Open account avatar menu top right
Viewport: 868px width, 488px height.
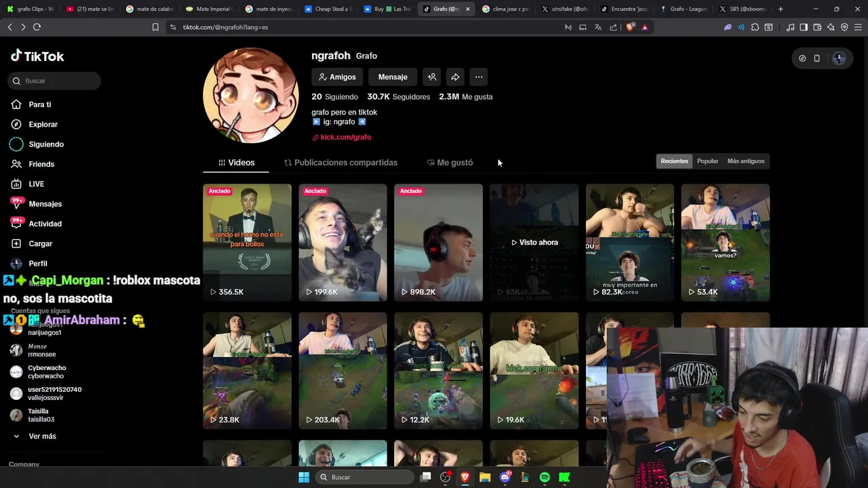pos(839,58)
